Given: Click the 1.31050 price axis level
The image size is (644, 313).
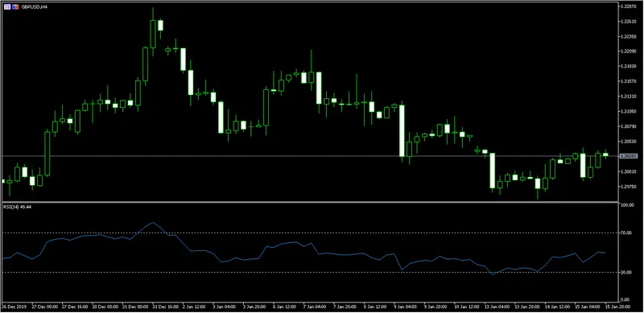Looking at the screenshot, I should (629, 111).
